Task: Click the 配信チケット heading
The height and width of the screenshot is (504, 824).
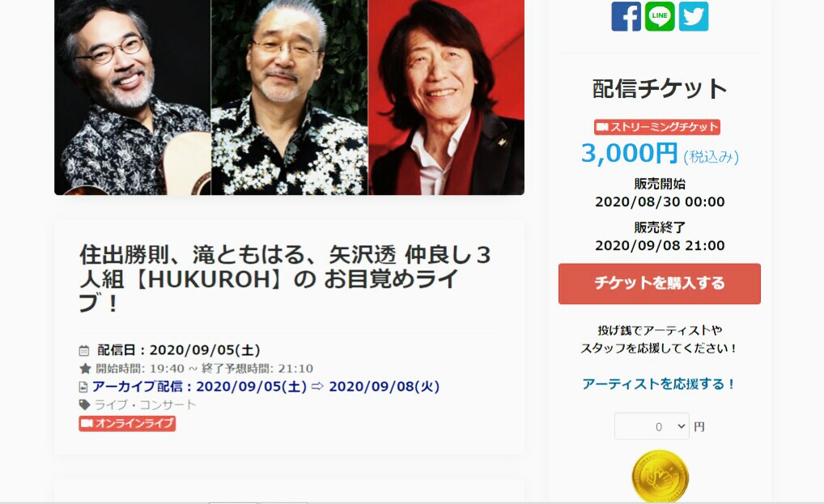Action: [660, 89]
